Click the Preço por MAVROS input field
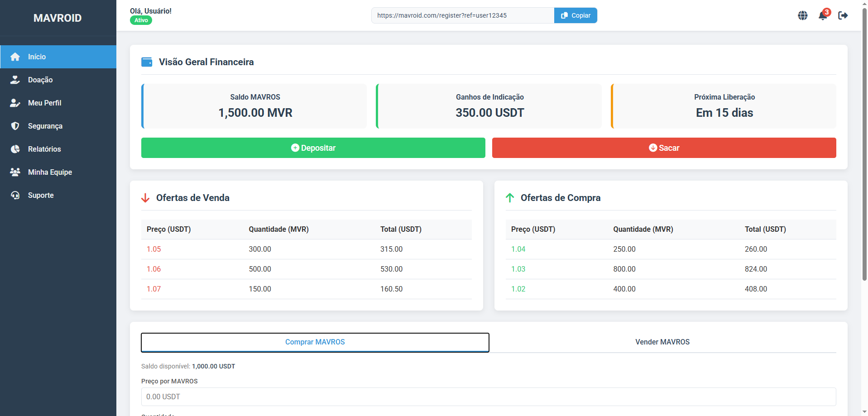The height and width of the screenshot is (416, 868). tap(489, 397)
